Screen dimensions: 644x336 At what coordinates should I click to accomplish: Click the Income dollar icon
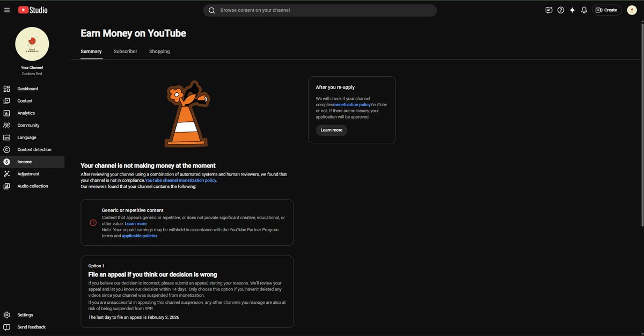click(6, 162)
